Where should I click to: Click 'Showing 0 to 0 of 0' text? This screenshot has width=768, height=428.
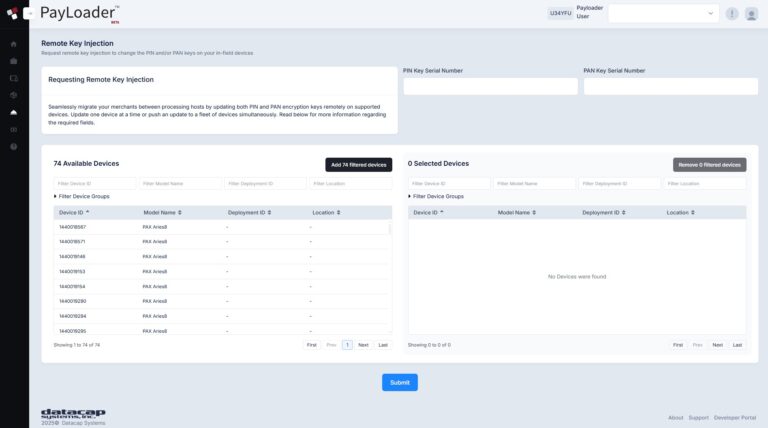click(429, 345)
